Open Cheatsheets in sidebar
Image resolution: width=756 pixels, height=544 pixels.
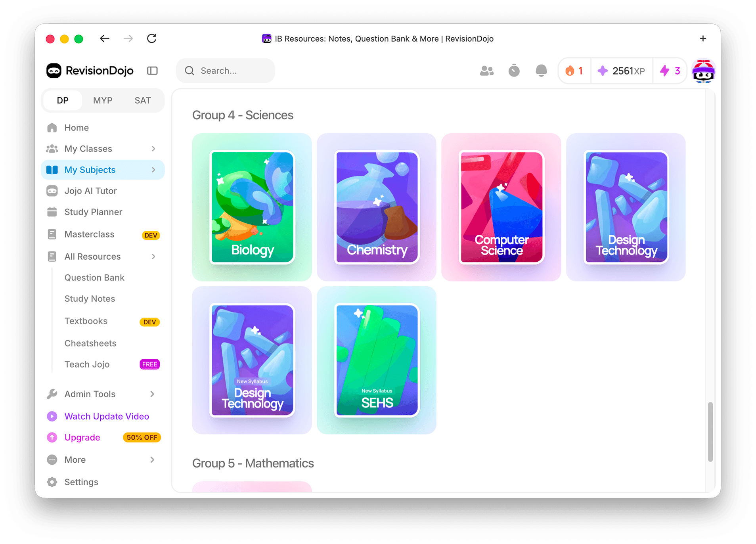[x=90, y=343]
